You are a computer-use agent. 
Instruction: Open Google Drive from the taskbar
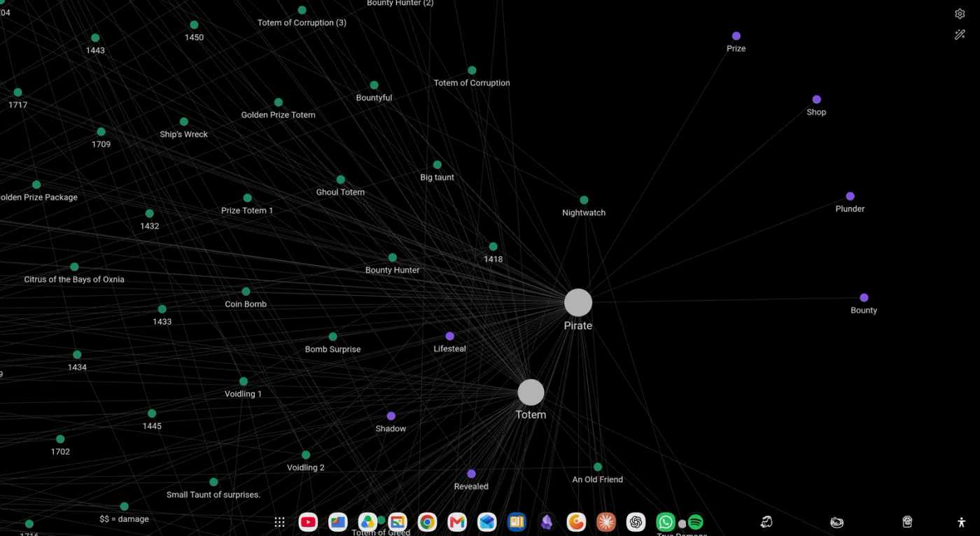(x=367, y=522)
